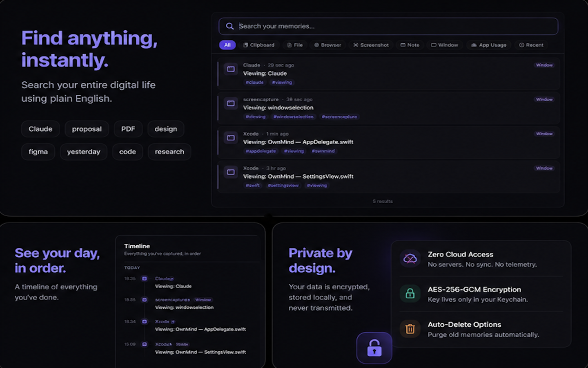Click the Window badge on the SettingsView.swift result
Image resolution: width=588 pixels, height=368 pixels.
544,168
